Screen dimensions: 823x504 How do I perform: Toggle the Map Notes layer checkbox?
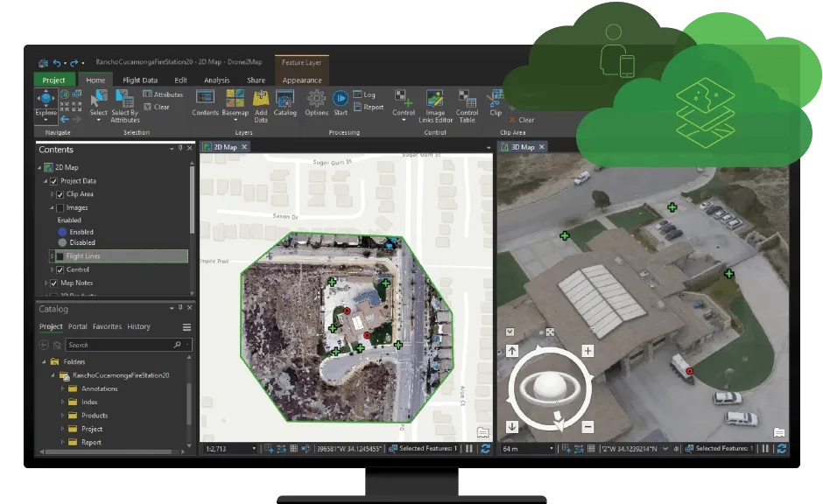53,283
